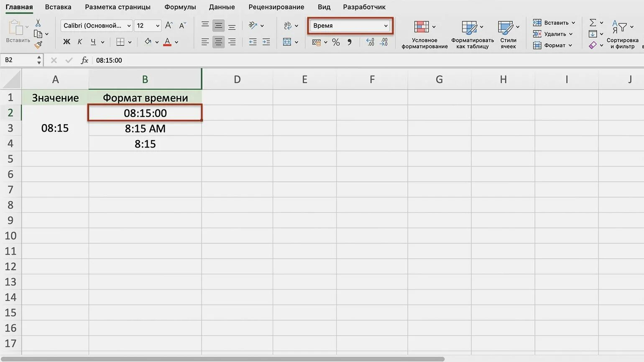Screen dimensions: 644x362
Task: Toggle top vertical alignment
Action: point(205,25)
